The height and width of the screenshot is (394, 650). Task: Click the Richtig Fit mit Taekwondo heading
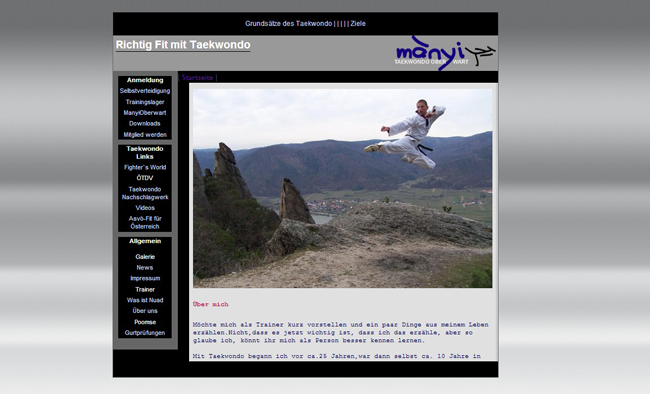[183, 45]
